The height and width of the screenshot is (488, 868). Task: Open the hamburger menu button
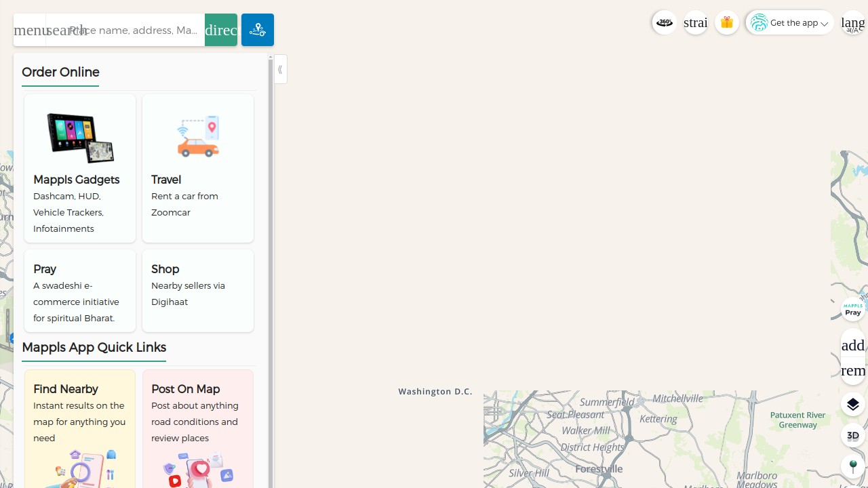click(30, 30)
